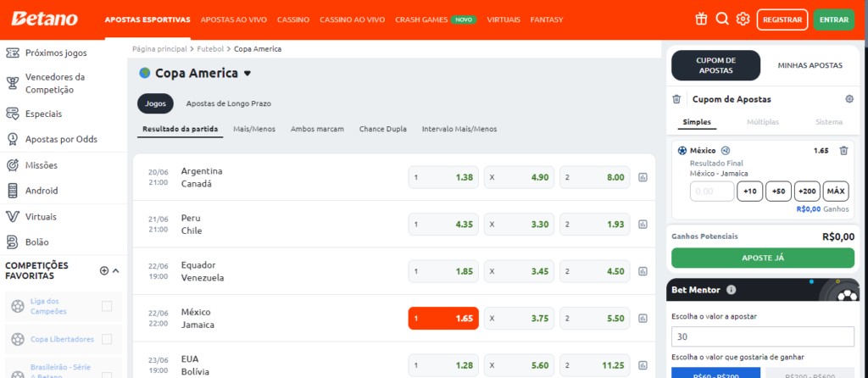Check the Copa Libertadores favorite checkbox
This screenshot has width=868, height=378.
click(107, 339)
